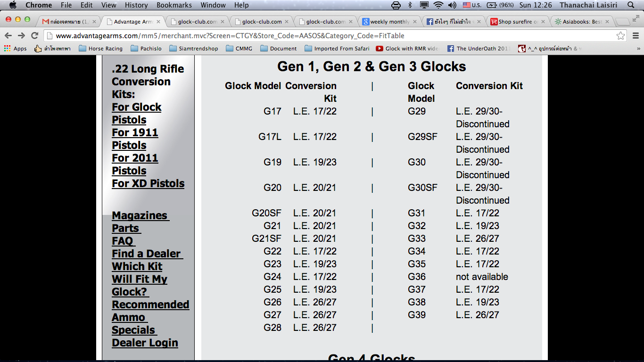The image size is (644, 362).
Task: Switch to the Asiabooks tab
Action: [582, 22]
